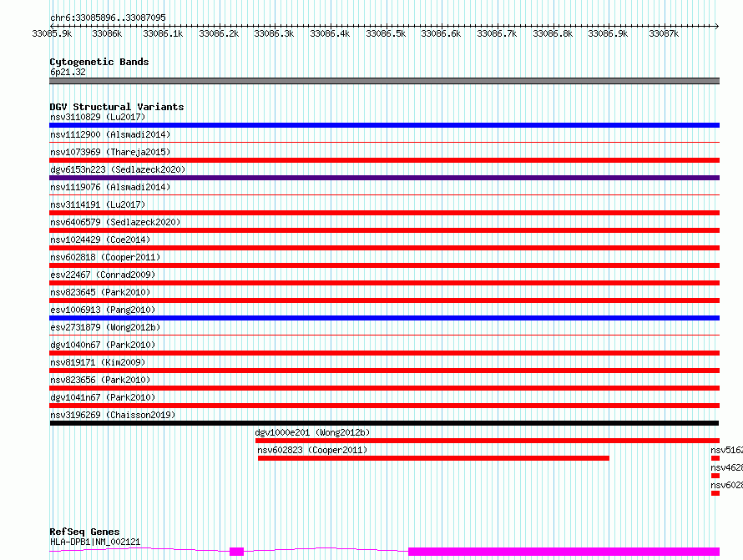Click nsv3196269 (Chaisson2019) label

(x=113, y=415)
